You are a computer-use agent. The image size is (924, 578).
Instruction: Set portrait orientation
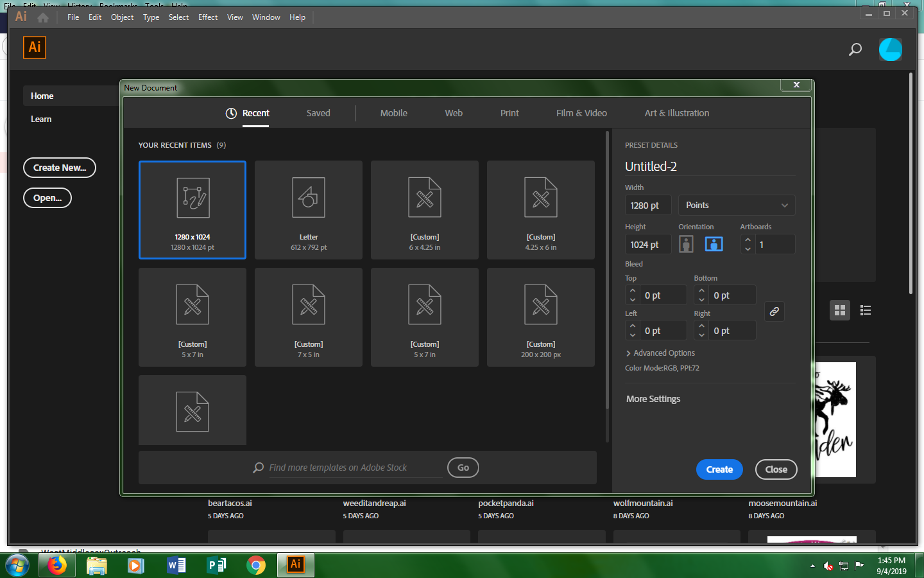click(x=686, y=244)
